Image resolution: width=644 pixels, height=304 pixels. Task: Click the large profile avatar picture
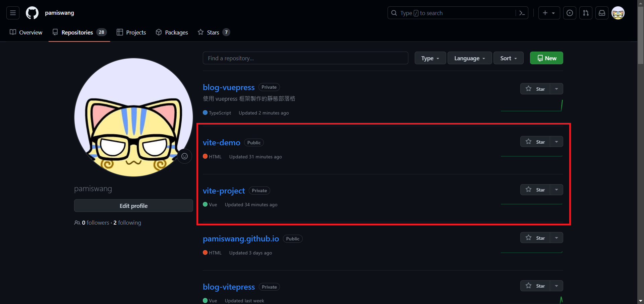133,118
